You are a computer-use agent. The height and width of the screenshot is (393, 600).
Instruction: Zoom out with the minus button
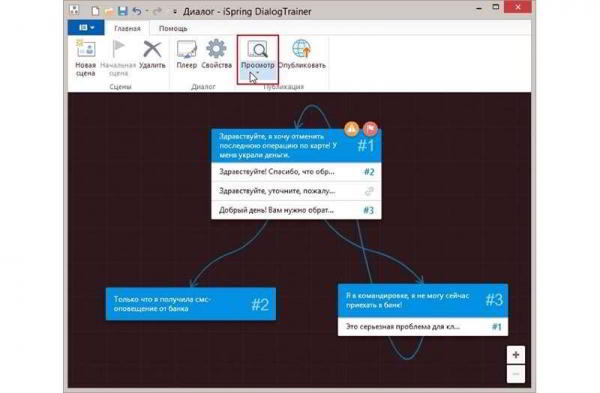pos(516,374)
